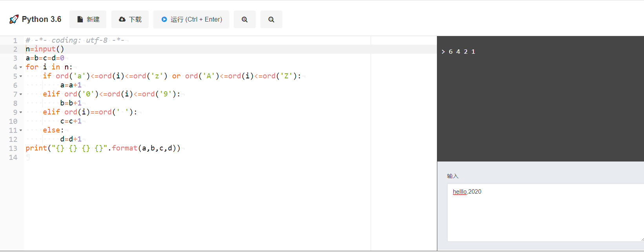Click line number 1 in gutter
Viewport: 644px width, 252px height.
pos(15,40)
